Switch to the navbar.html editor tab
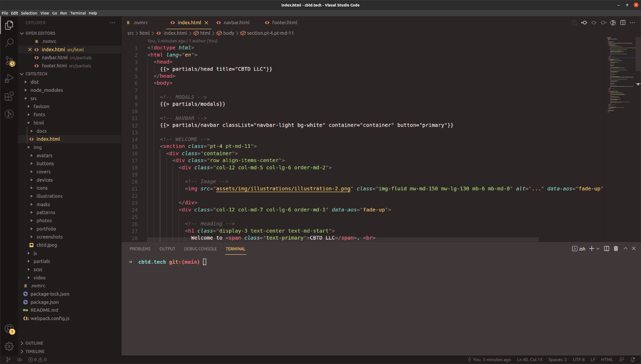 [236, 23]
